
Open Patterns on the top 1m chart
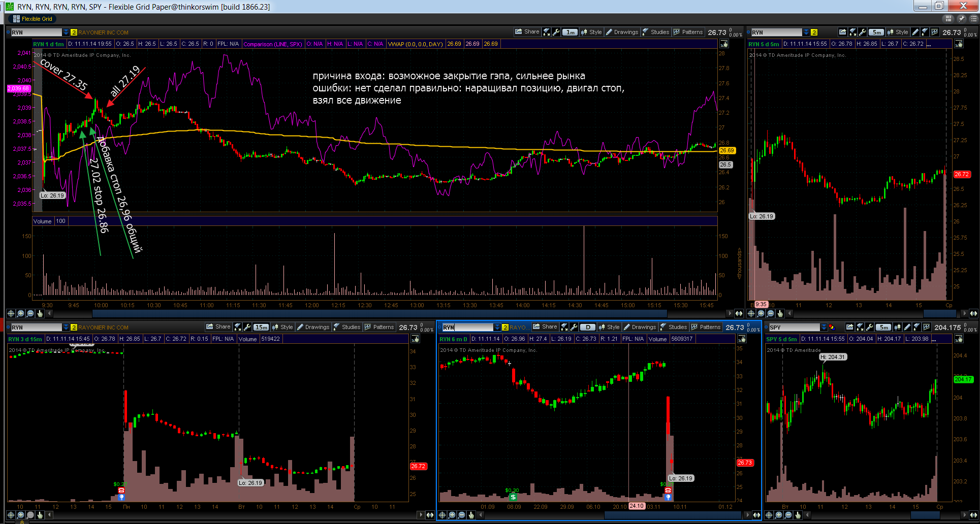pyautogui.click(x=688, y=32)
